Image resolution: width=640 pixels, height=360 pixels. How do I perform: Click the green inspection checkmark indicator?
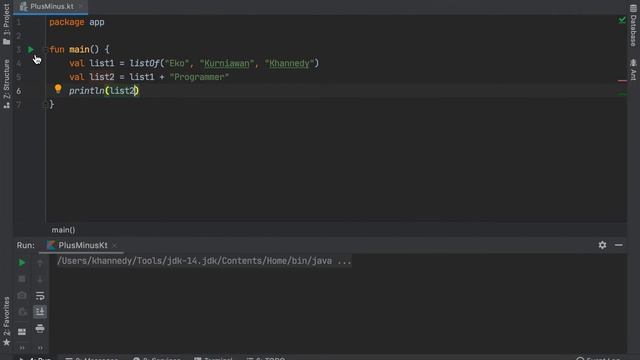[x=622, y=20]
